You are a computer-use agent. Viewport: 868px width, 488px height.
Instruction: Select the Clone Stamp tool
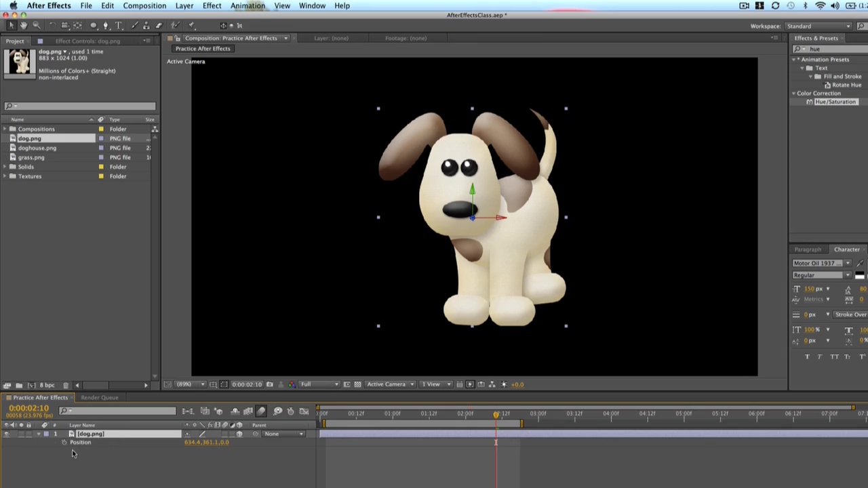coord(146,26)
